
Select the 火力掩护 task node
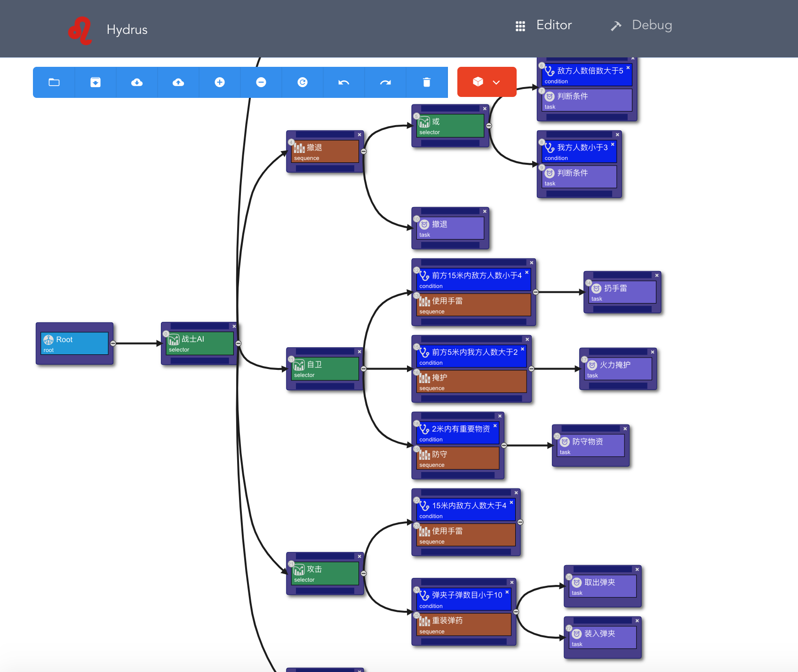(617, 368)
